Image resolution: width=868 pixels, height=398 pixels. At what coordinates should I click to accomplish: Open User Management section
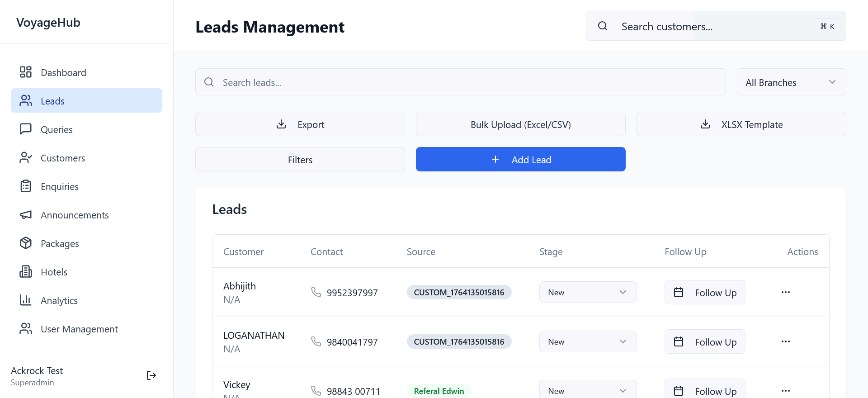pos(86,329)
